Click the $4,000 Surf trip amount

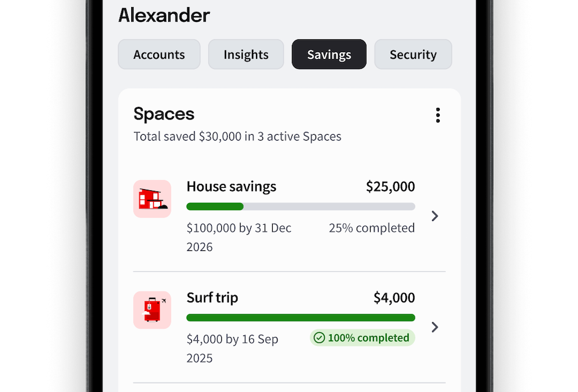(x=394, y=298)
